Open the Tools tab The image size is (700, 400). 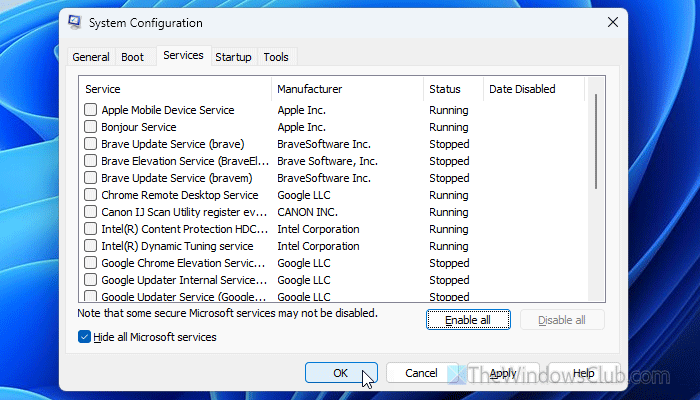276,57
